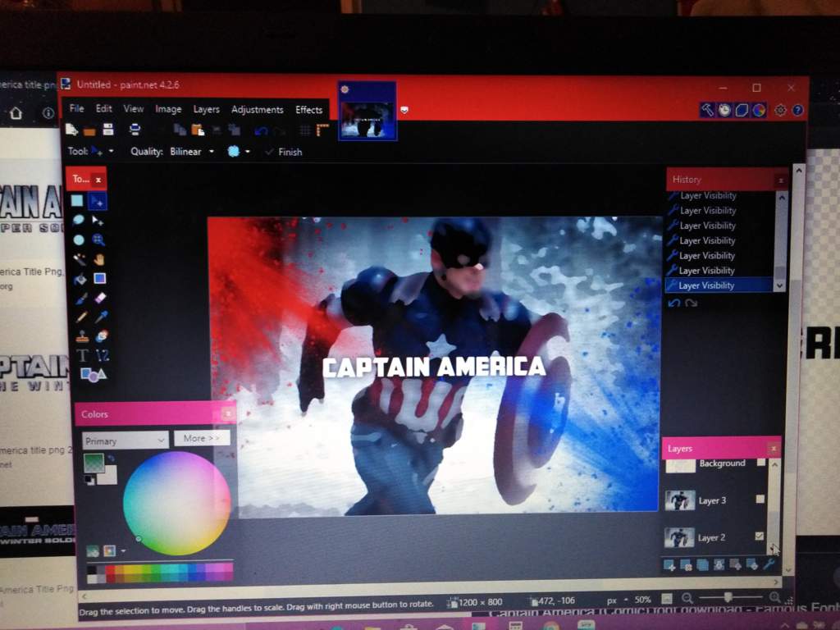
Task: Undo with the blue toolbar arrow
Action: pyautogui.click(x=261, y=130)
